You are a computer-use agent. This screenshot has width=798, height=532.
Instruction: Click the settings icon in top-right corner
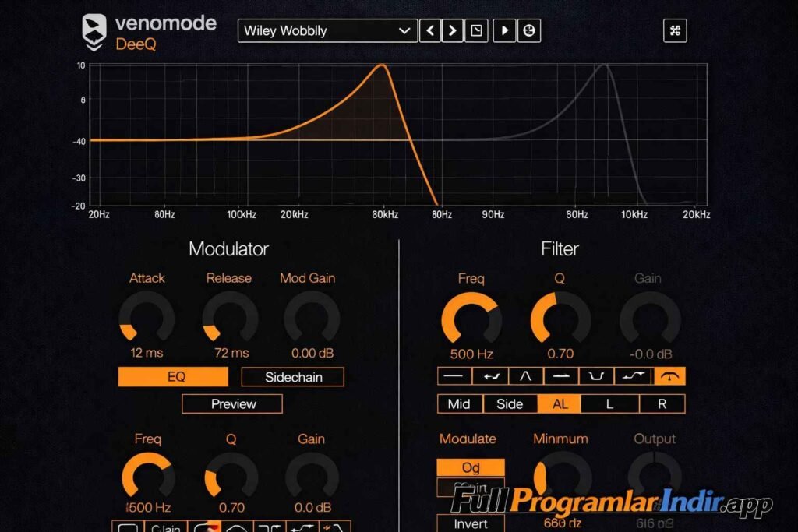coord(674,31)
